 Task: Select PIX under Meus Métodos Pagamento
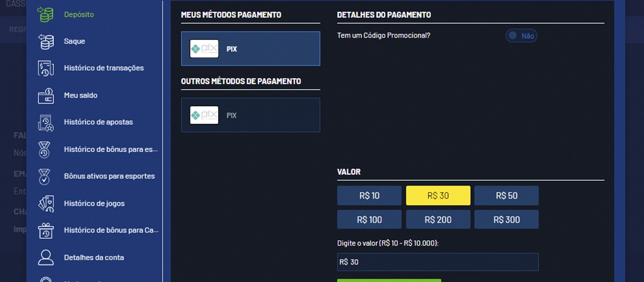click(x=250, y=49)
